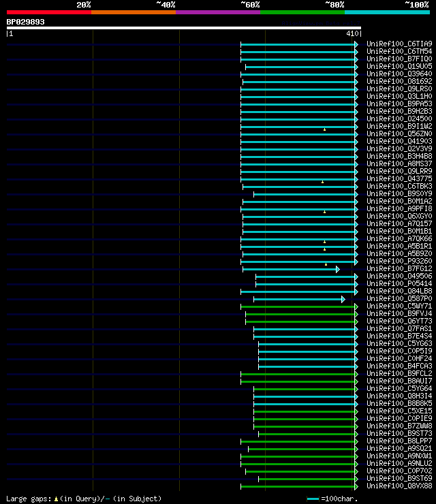Image resolution: width=436 pixels, height=504 pixels.
Task: Select the UniRef100_B8AUI7 label
Action: tap(399, 381)
